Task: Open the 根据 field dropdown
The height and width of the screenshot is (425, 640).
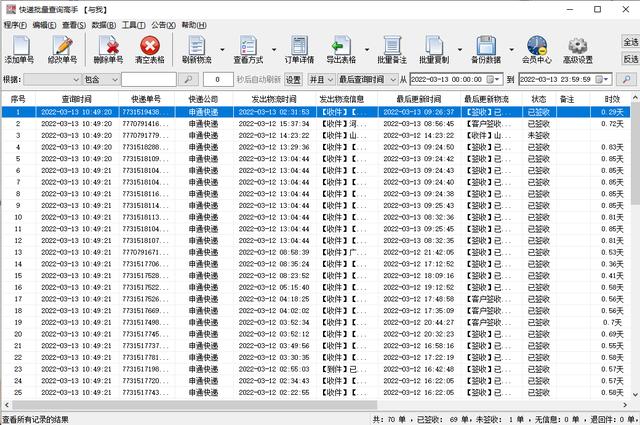Action: [x=73, y=79]
